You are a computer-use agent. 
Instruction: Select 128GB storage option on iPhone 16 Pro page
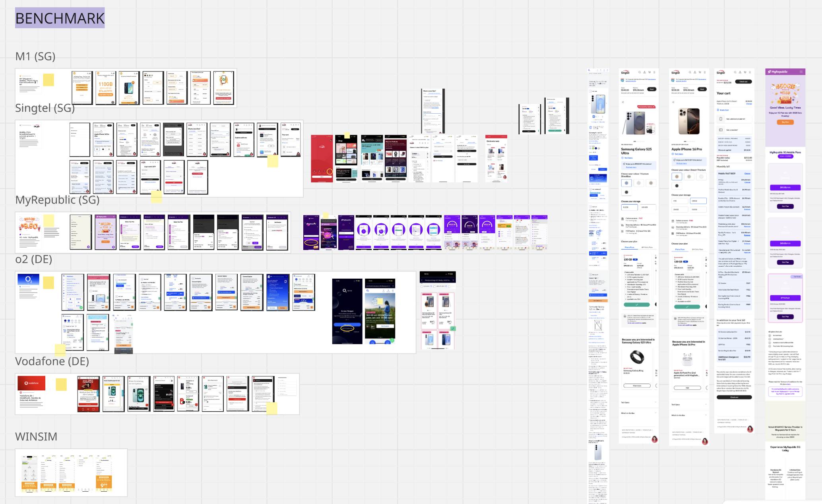point(698,201)
